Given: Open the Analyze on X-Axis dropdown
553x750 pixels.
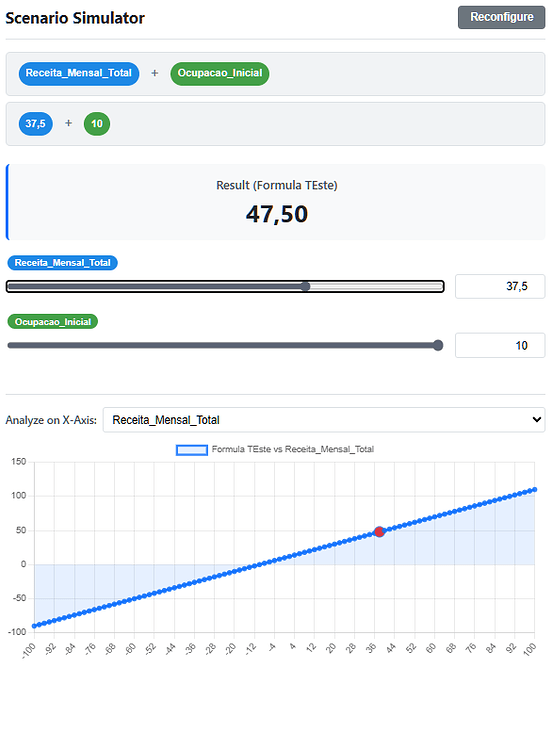Looking at the screenshot, I should (324, 420).
